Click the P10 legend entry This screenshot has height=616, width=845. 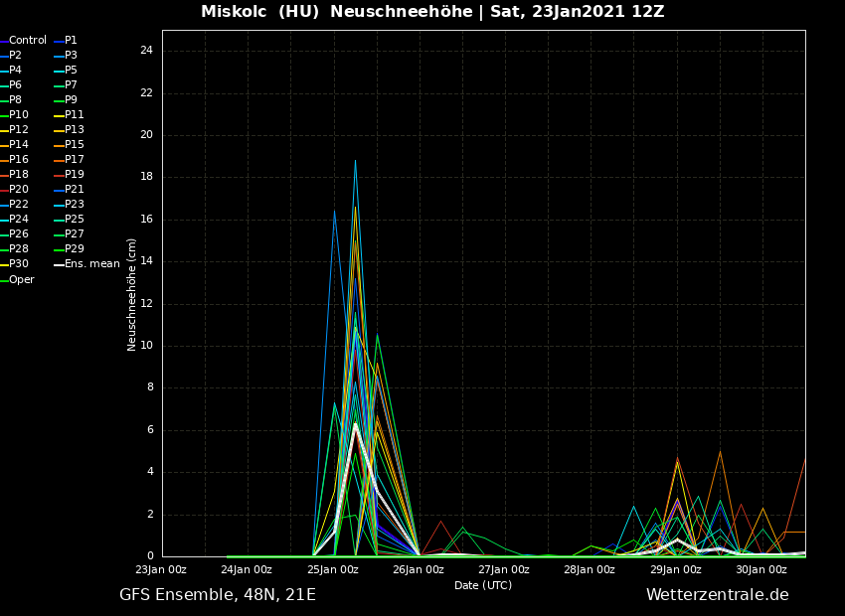(19, 115)
